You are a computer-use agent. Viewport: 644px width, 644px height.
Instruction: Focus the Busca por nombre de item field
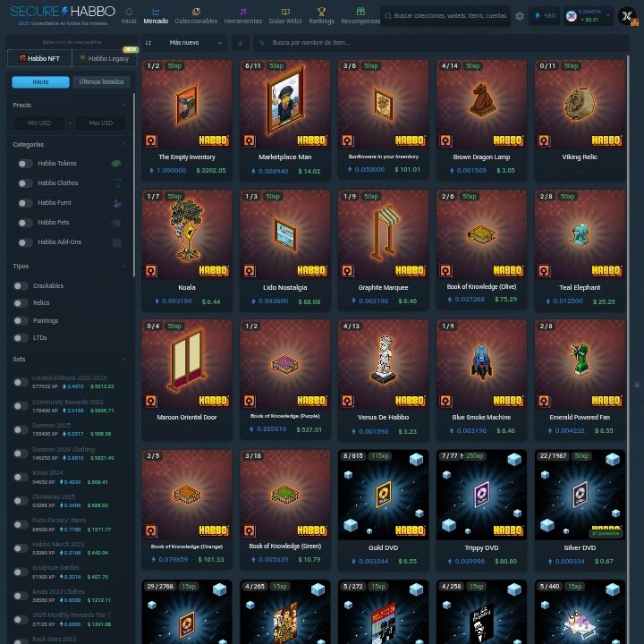point(442,43)
